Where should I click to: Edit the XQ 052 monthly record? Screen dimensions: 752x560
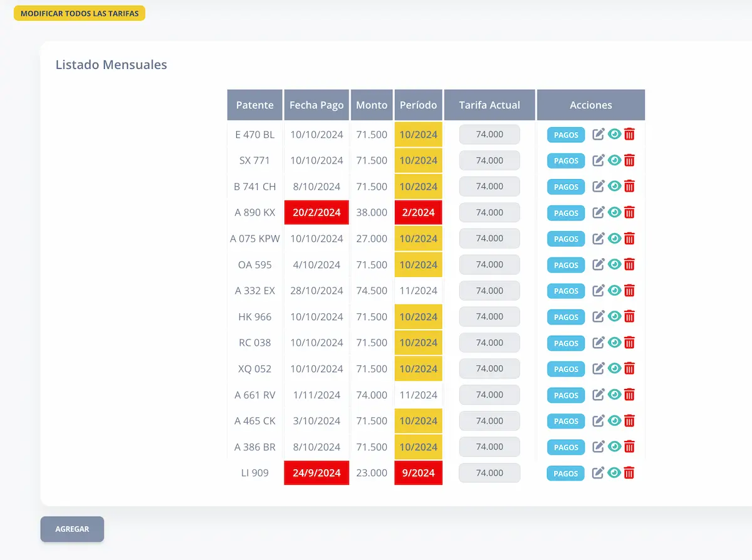pos(598,369)
